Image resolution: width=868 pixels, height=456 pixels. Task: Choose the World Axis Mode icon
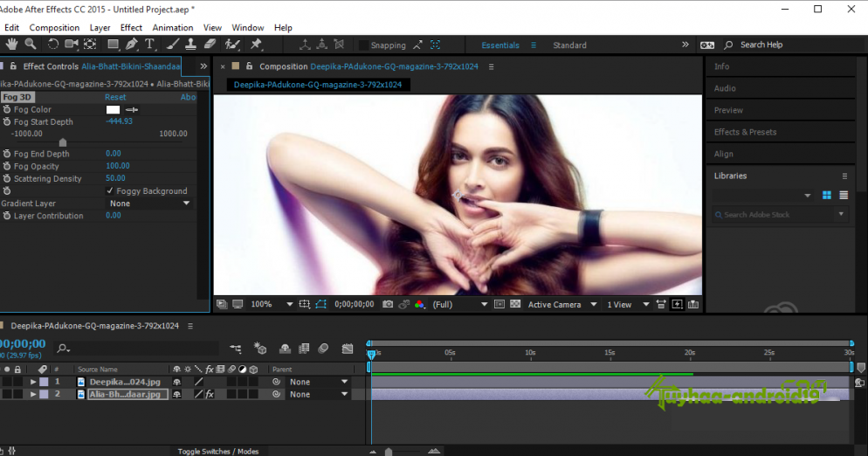(x=321, y=45)
